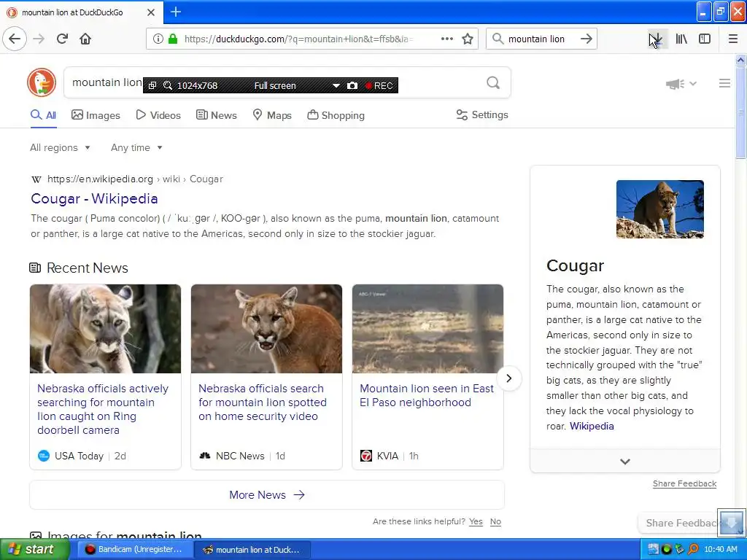Switch to the Videos tab
Viewport: 747px width, 560px height.
tap(158, 115)
